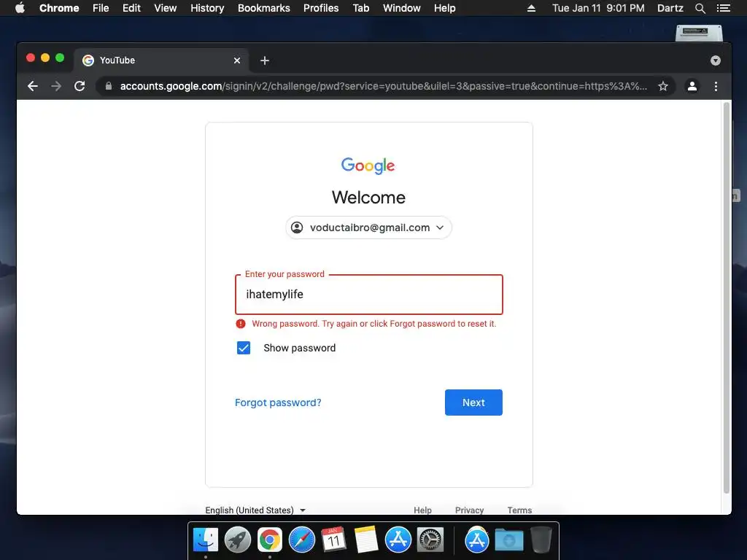Viewport: 747px width, 560px height.
Task: Click the red error exclamation icon
Action: coord(241,324)
